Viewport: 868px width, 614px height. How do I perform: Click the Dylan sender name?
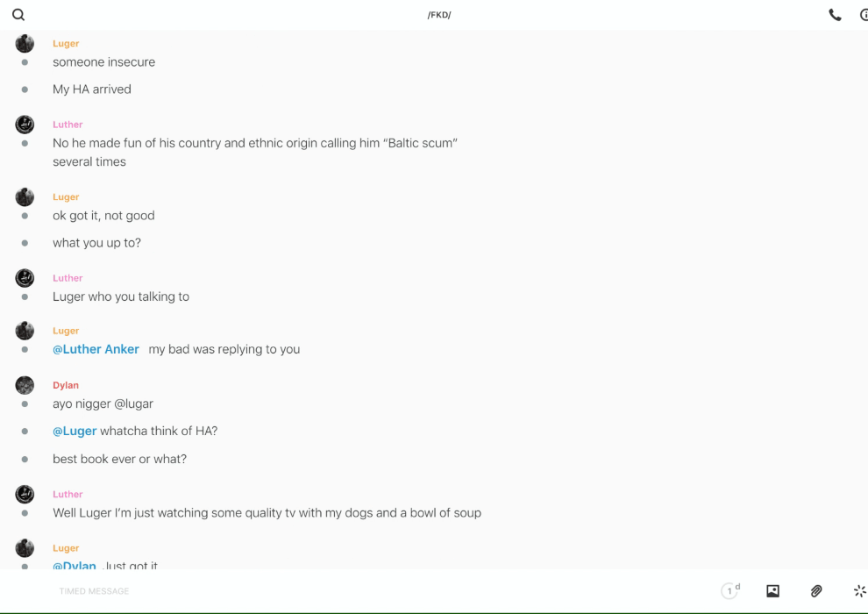[x=66, y=385]
